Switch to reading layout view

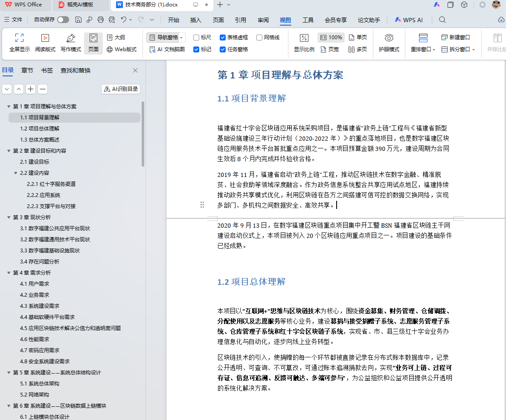click(45, 43)
